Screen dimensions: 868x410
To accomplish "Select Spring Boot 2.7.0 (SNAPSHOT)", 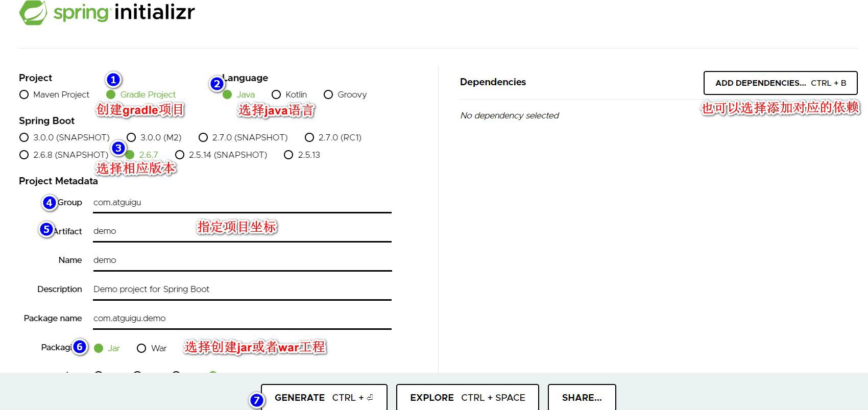I will (243, 137).
